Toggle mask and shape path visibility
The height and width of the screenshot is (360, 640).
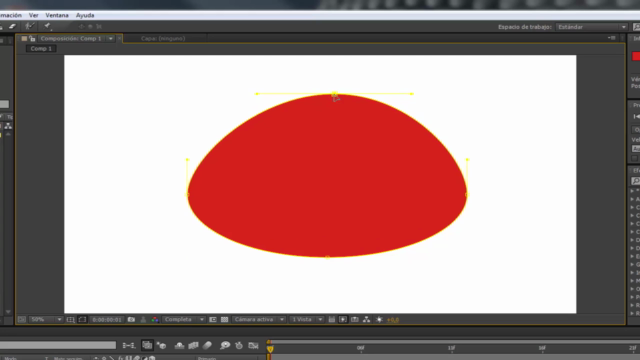point(82,320)
